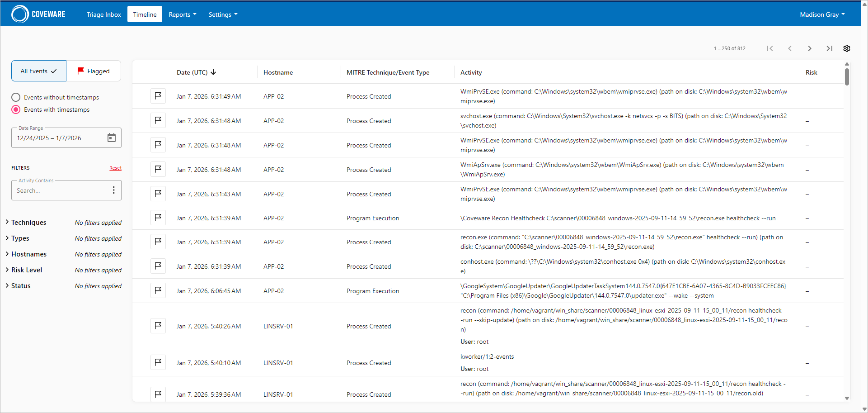Screen dimensions: 868x413
Task: Flag the 6:31:49 AM WmiPrvSE.exe event
Action: click(158, 96)
